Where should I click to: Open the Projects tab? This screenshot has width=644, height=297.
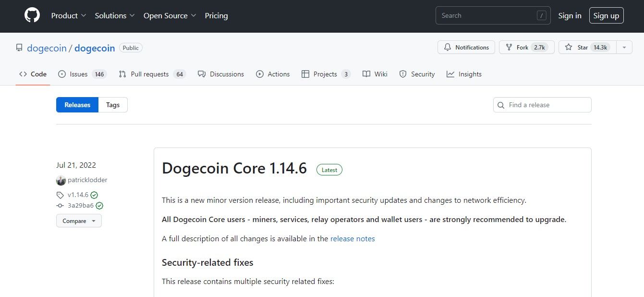tap(325, 74)
